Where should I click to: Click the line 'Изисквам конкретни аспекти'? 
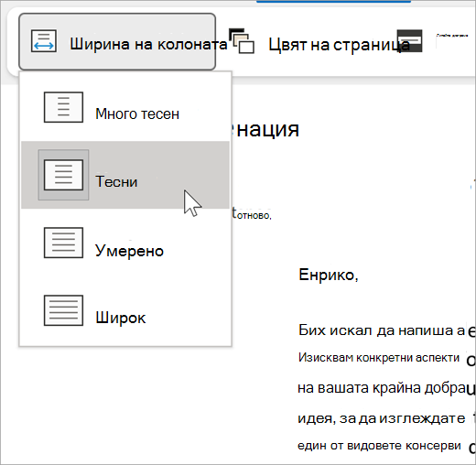(x=379, y=357)
